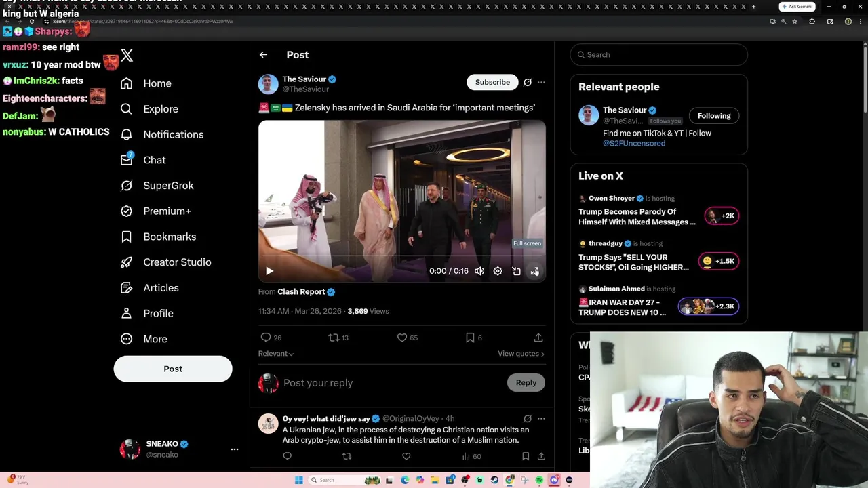Open SNEAKO account menu dots
868x488 pixels.
pos(235,449)
